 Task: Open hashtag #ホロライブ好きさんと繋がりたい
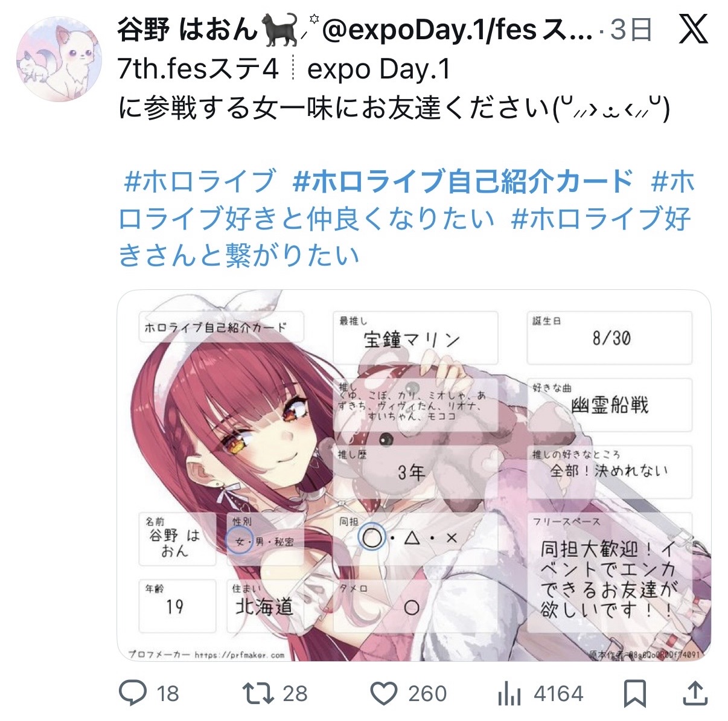click(404, 237)
